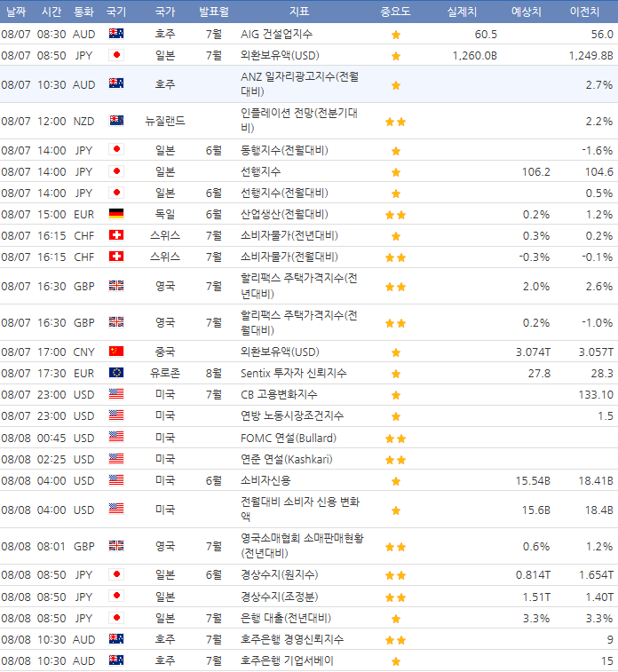Select the 선행지수 indicator without 전월대비
Image resolution: width=618 pixels, height=672 pixels.
point(260,172)
